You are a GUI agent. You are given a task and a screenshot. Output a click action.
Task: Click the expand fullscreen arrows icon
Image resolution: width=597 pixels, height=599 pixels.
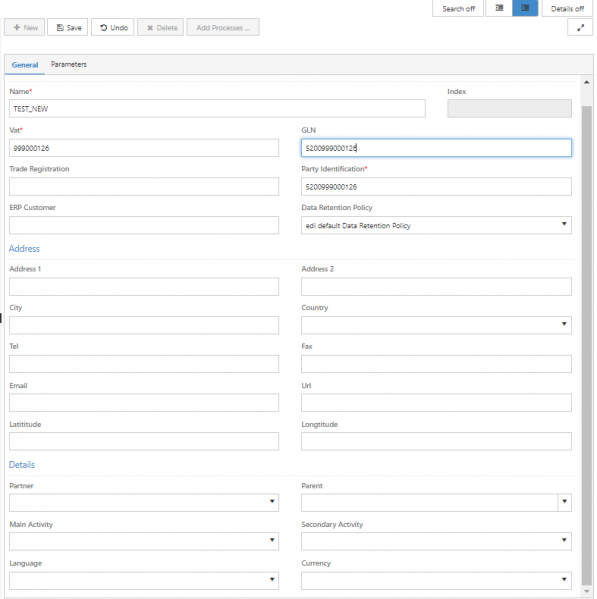pos(580,28)
